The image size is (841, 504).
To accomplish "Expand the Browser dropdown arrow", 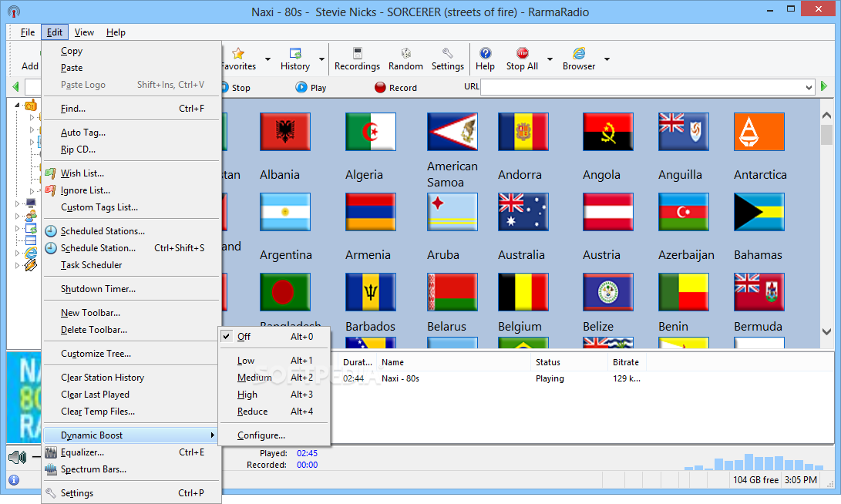I will [607, 59].
